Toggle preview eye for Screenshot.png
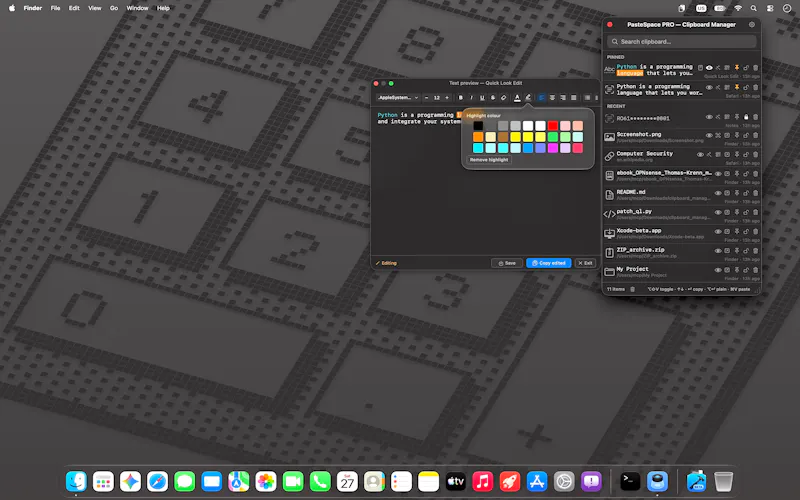 coord(709,135)
